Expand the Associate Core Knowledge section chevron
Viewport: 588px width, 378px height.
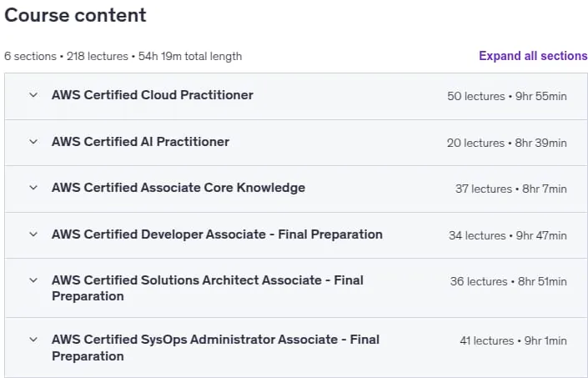33,188
